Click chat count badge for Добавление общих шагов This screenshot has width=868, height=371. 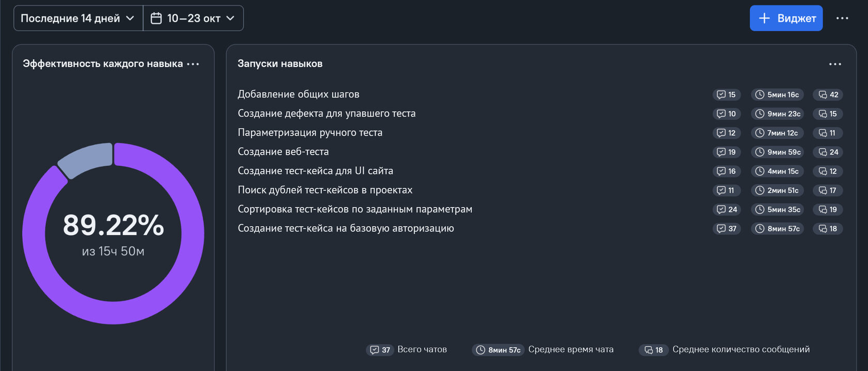coord(726,95)
